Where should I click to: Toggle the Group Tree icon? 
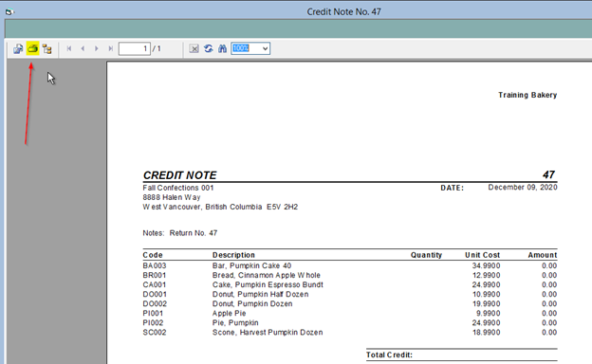(47, 48)
